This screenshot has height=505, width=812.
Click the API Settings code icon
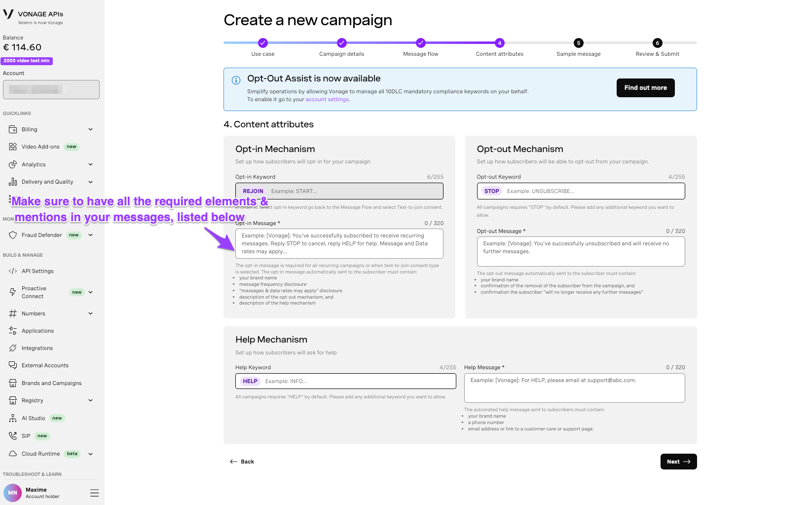[13, 271]
